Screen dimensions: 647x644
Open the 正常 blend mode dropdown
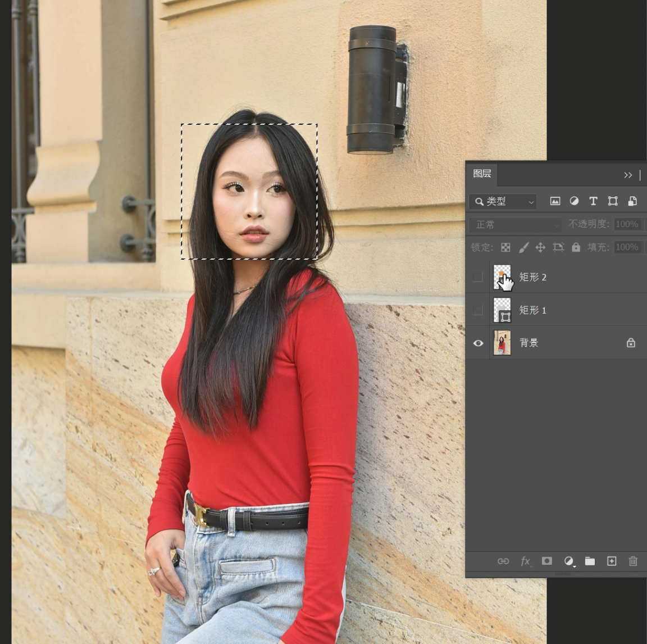pyautogui.click(x=515, y=225)
